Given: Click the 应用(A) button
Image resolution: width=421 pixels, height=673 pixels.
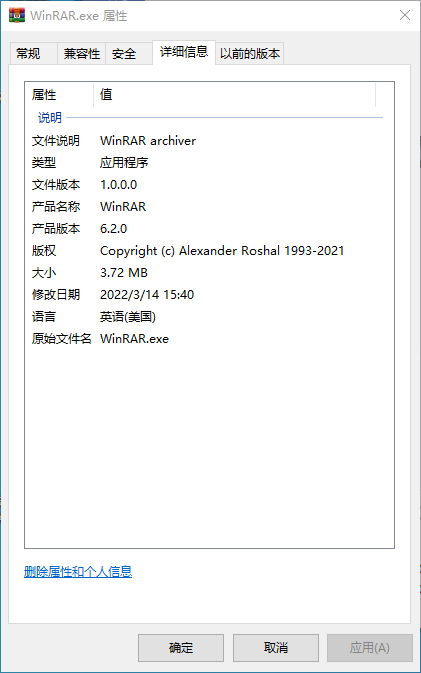Looking at the screenshot, I should click(370, 648).
